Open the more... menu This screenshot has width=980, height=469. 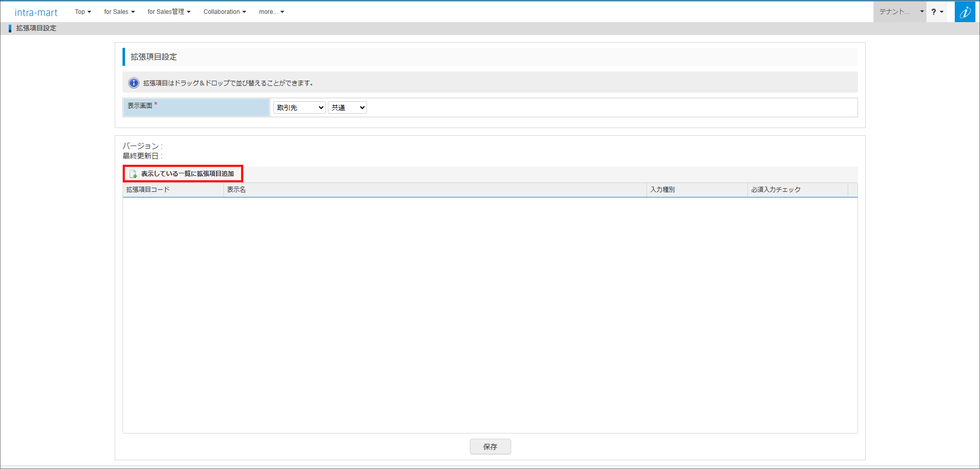coord(272,12)
